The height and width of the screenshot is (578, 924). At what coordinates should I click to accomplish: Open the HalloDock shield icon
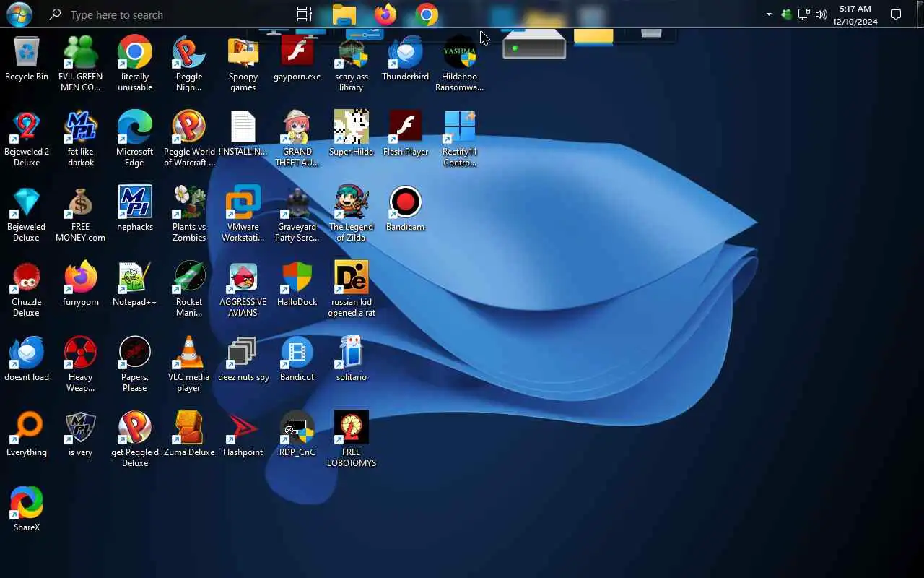297,285
